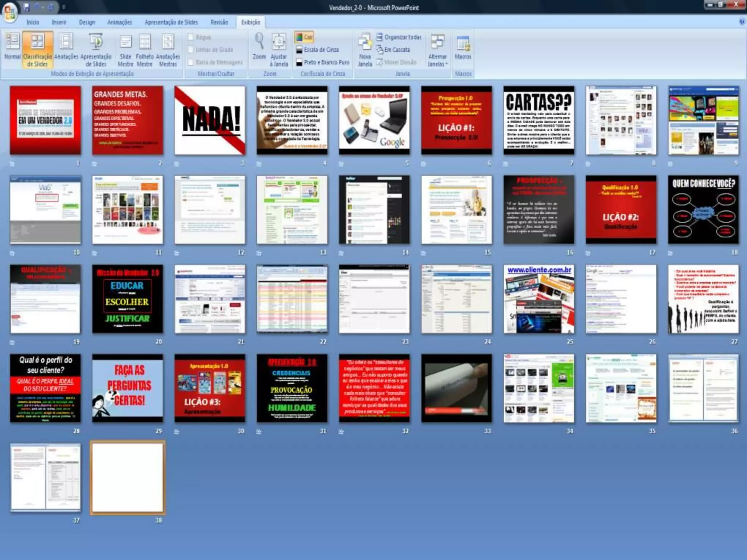
Task: Open the Design ribbon tab
Action: 87,22
